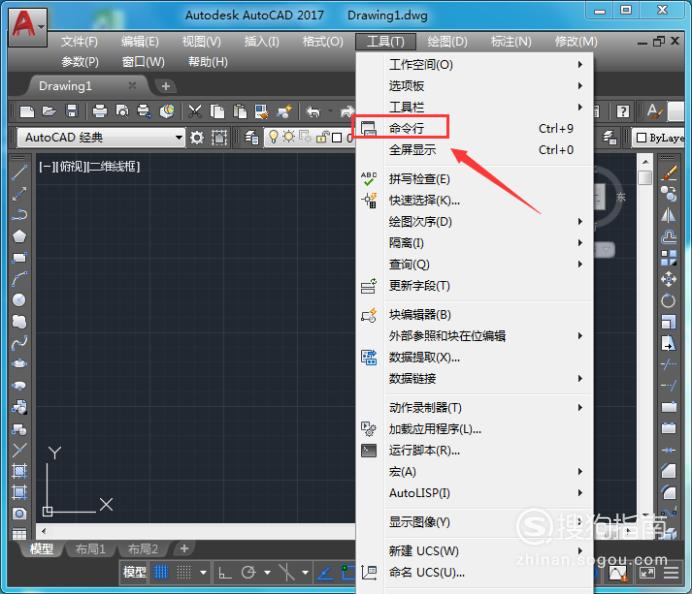Open the AutoCAD application menu button
This screenshot has width=692, height=594.
coord(28,27)
